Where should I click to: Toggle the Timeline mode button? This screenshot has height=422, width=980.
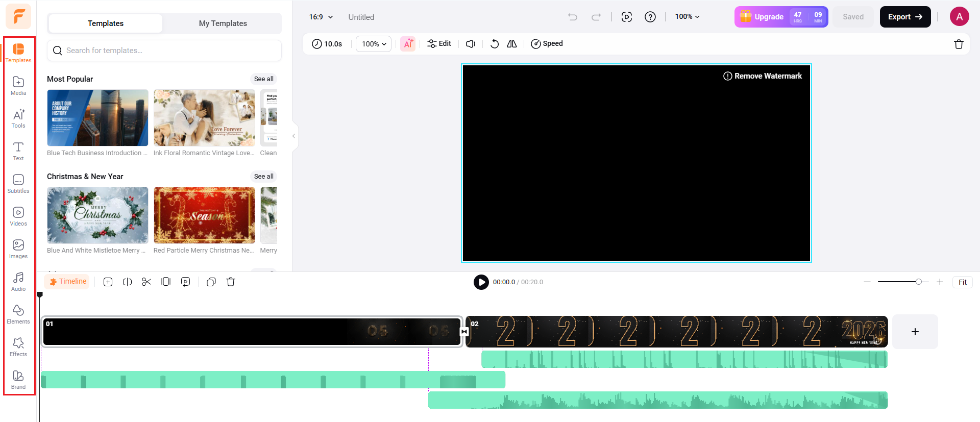tap(67, 282)
